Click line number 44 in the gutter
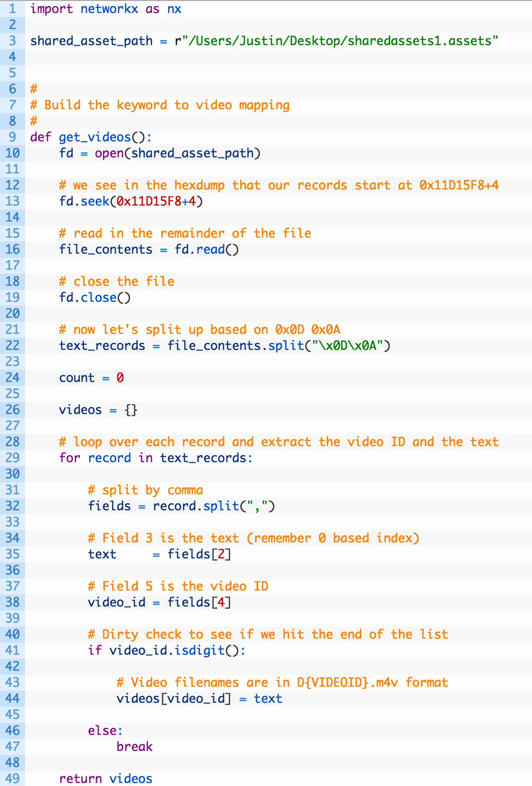 [12, 699]
